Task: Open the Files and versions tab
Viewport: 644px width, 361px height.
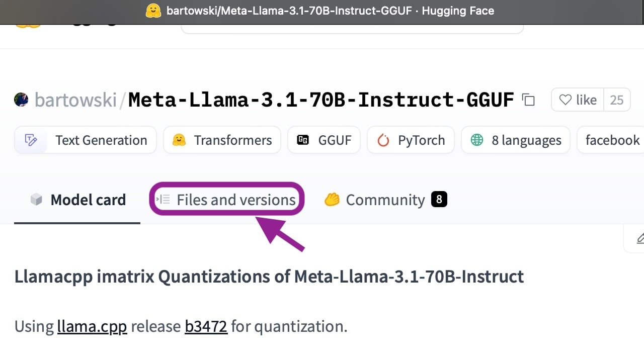Action: click(x=227, y=200)
